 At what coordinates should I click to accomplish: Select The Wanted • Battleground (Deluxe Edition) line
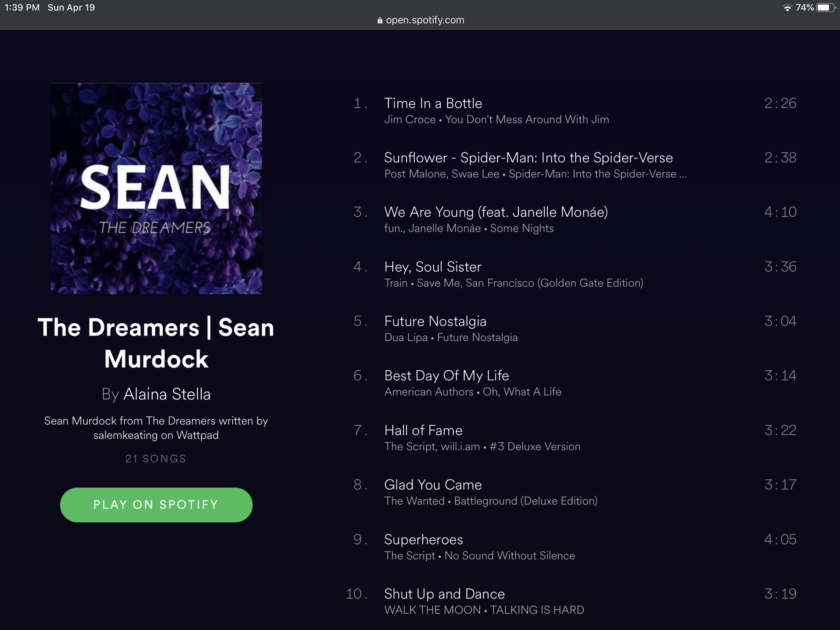491,501
